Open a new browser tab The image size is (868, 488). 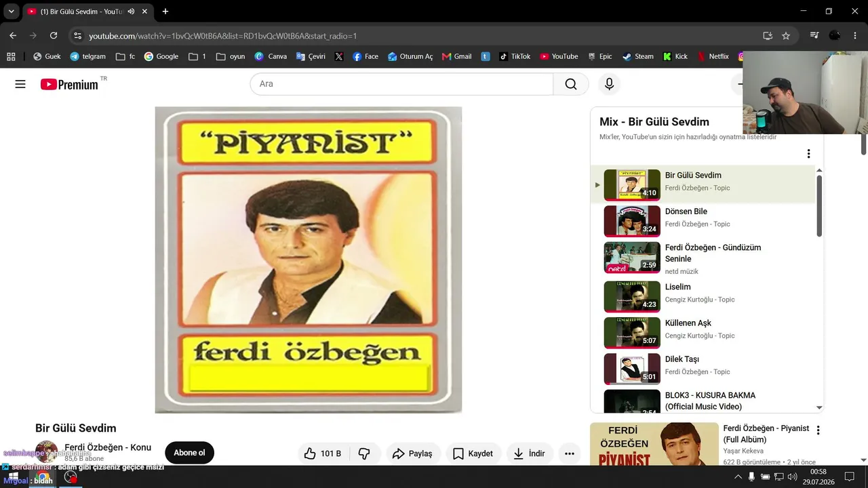(165, 12)
